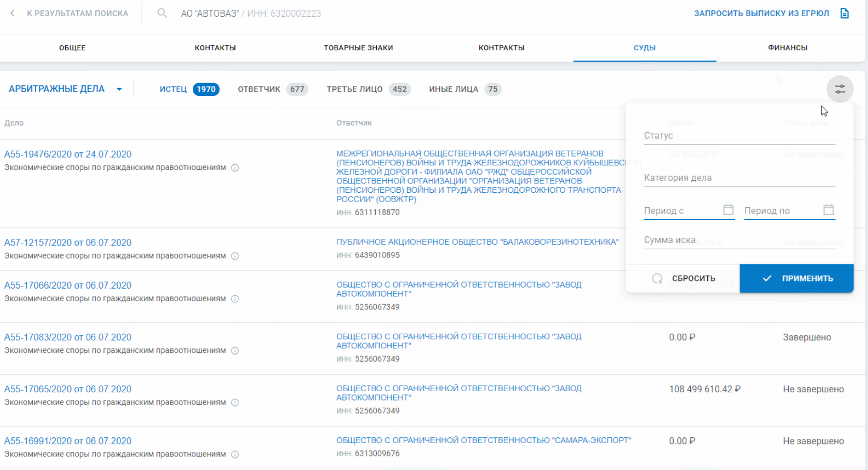The image size is (868, 470).
Task: Select the 'Ответчик' 677 filter
Action: (x=273, y=89)
